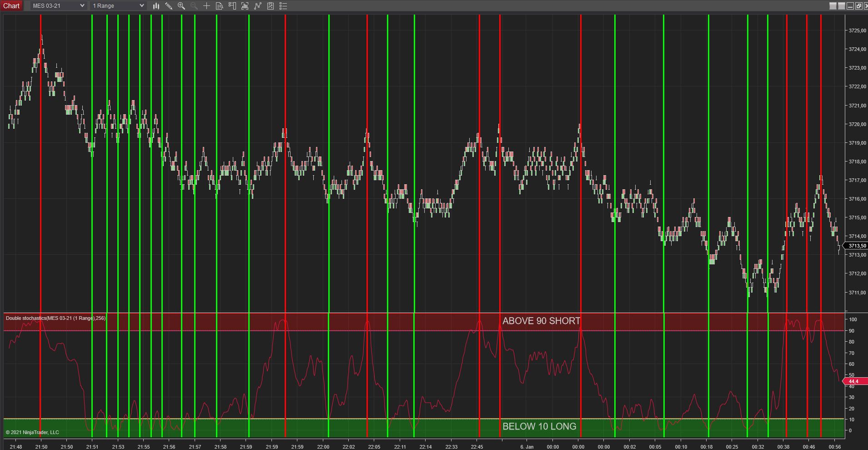
Task: Toggle the Chart Trader icon
Action: point(232,6)
